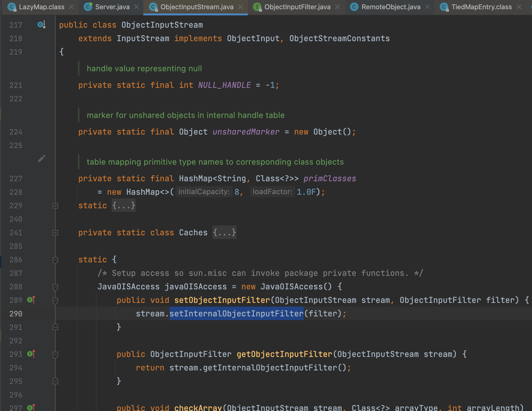Image resolution: width=532 pixels, height=411 pixels.
Task: Click the TiedMapEntry.class file icon
Action: (444, 7)
